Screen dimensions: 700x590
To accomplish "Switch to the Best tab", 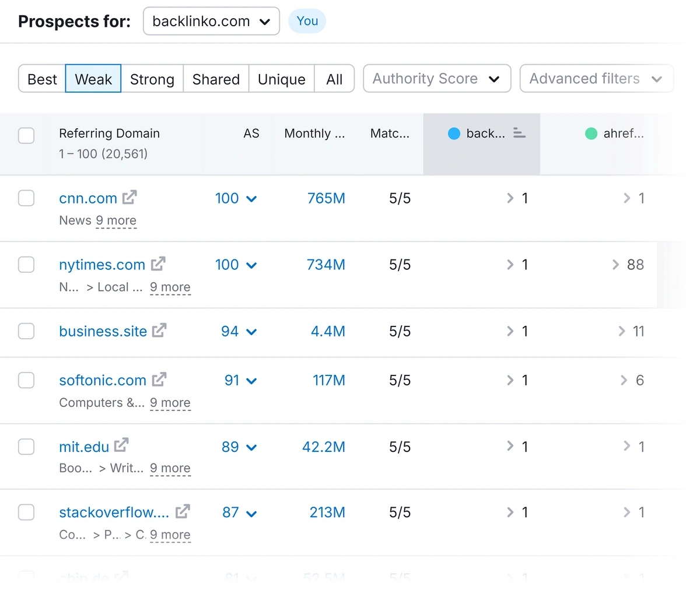I will [x=42, y=79].
